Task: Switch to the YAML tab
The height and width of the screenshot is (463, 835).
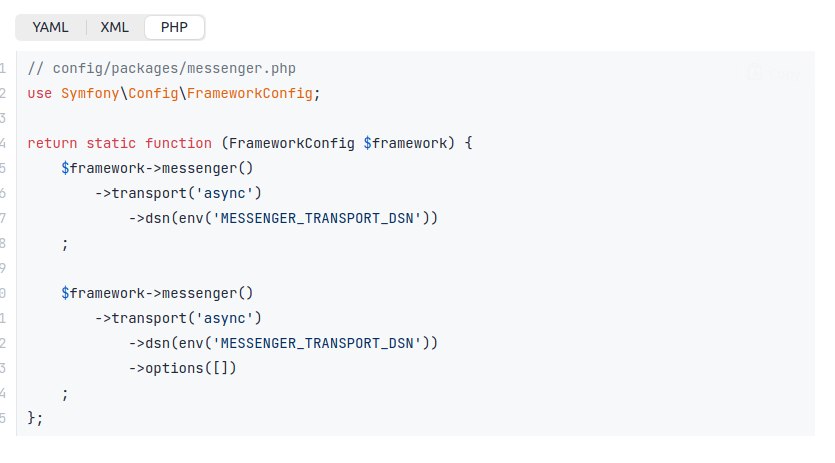Action: click(x=51, y=27)
